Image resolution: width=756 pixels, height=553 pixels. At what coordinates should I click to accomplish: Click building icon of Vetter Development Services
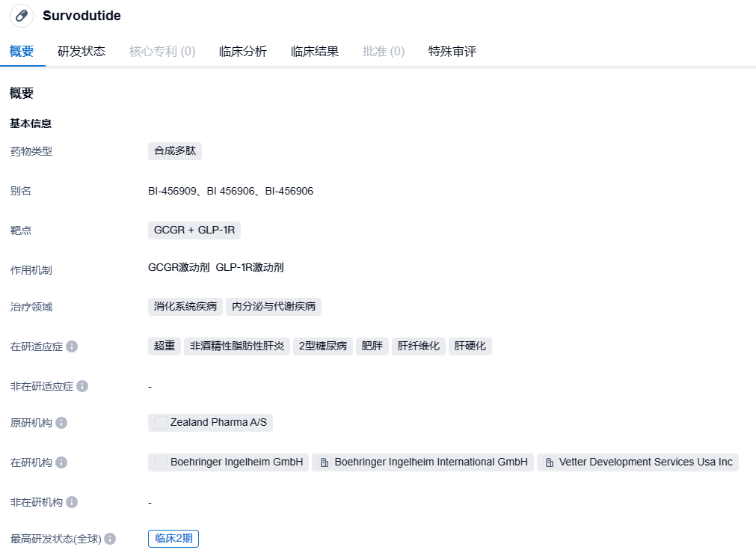(549, 462)
